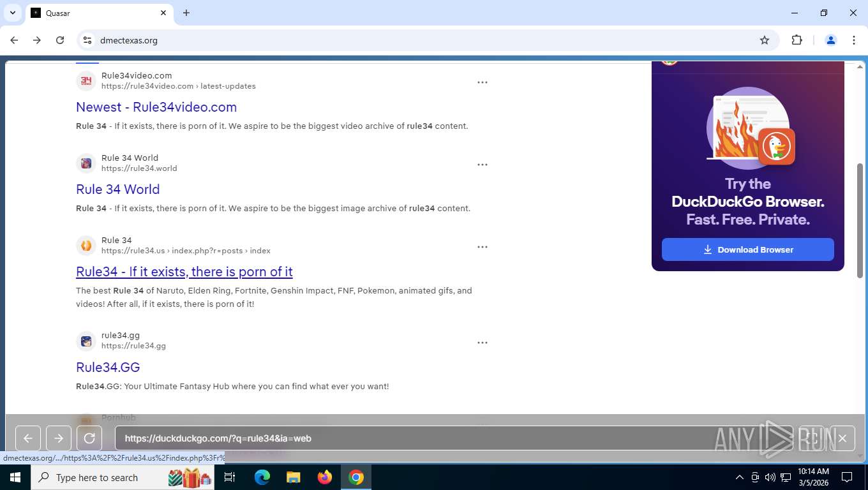Click the Rule34video.com favicon
Screen dimensions: 868x490
(86, 80)
